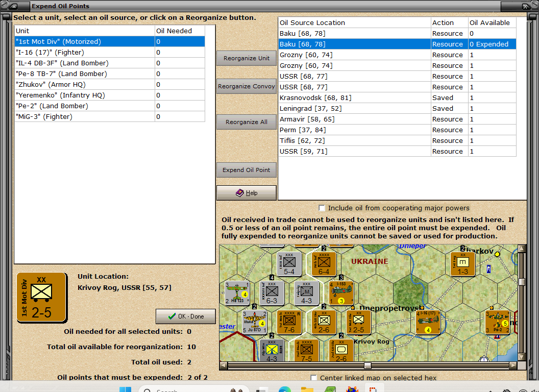Click the yellow Kharkov city dot on map
This screenshot has height=392, width=539.
coord(497,254)
